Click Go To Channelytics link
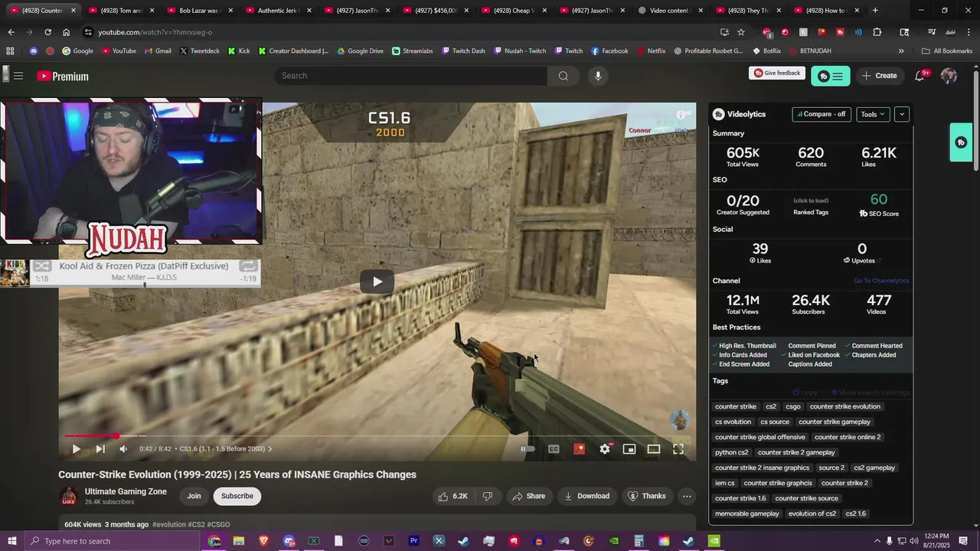 coord(881,281)
